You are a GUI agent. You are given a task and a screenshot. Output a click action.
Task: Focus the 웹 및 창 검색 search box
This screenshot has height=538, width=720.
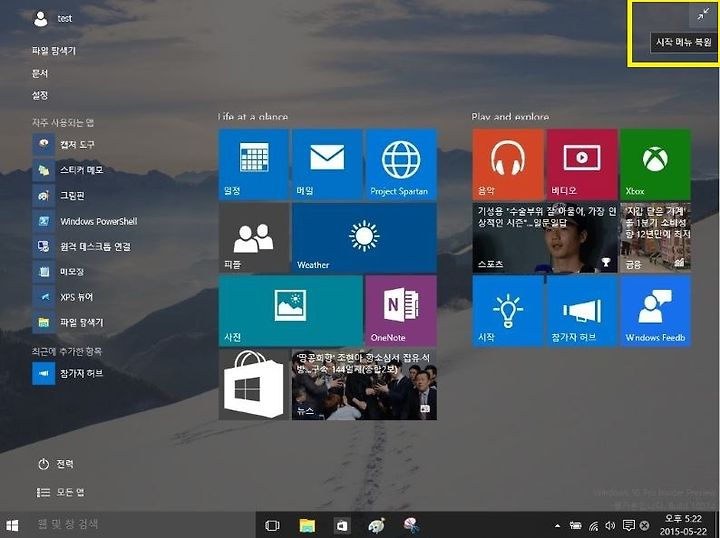[140, 524]
